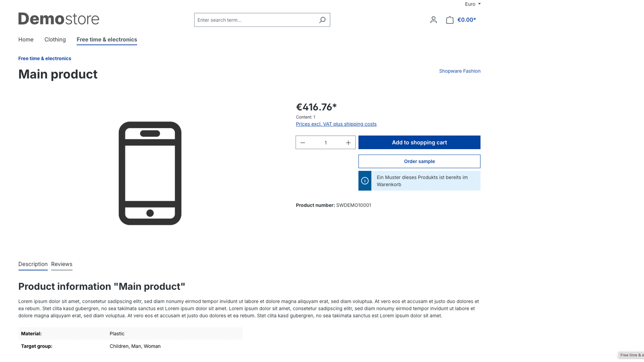This screenshot has width=644, height=362.
Task: Click Add to shopping cart button
Action: tap(419, 142)
